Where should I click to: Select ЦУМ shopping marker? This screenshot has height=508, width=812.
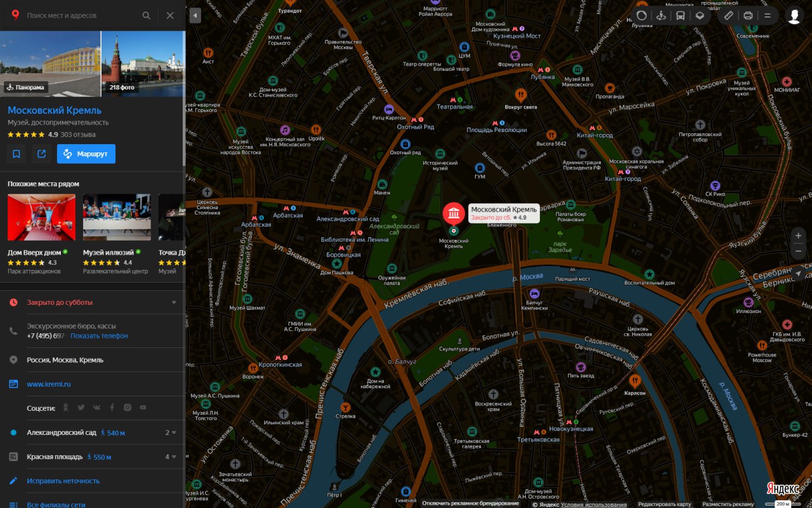pyautogui.click(x=464, y=46)
